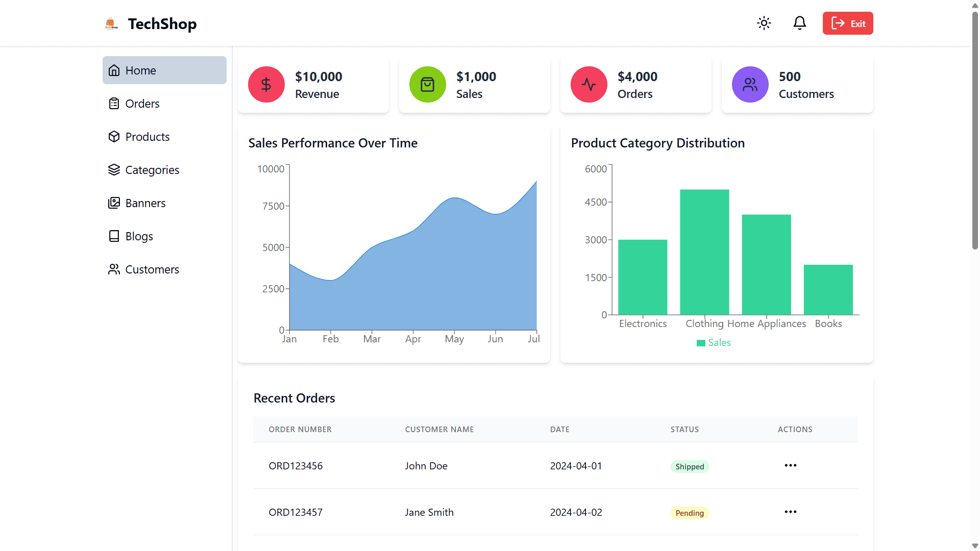
Task: Click the Banners image icon
Action: coord(114,203)
